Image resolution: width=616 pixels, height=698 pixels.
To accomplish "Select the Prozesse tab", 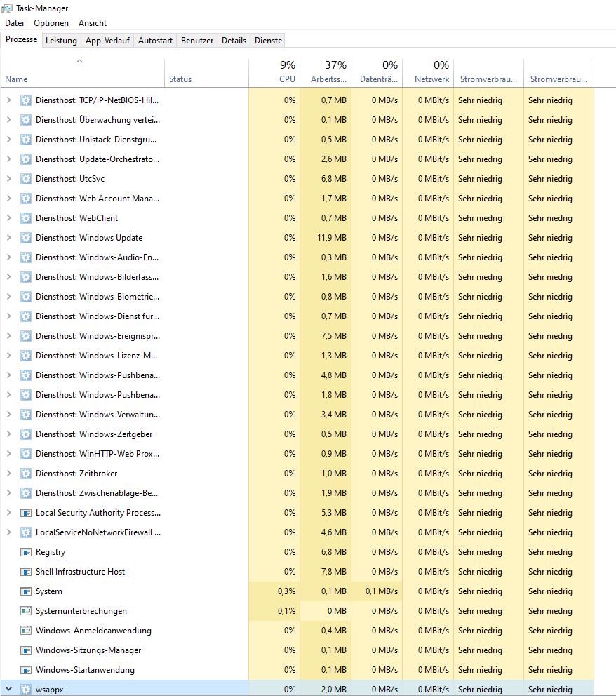I will click(21, 39).
